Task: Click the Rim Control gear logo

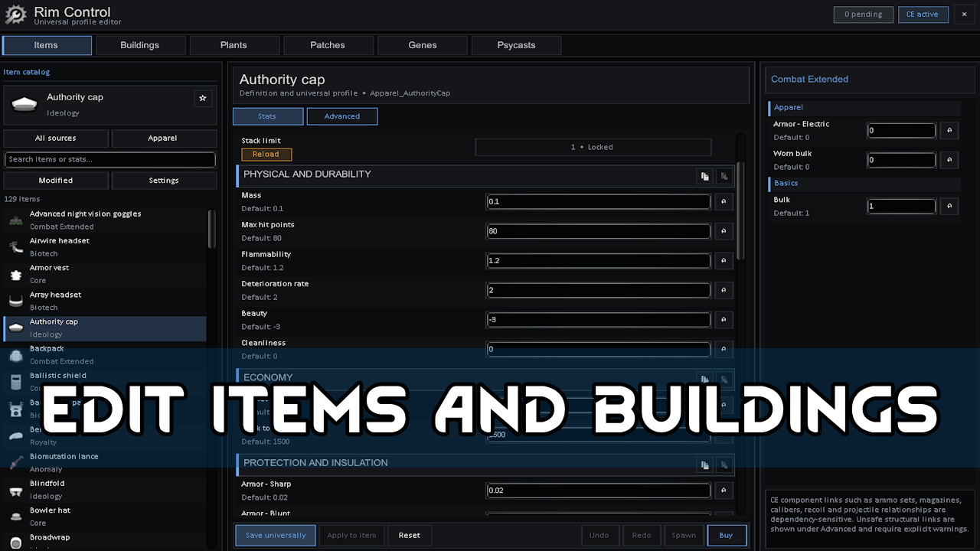Action: click(15, 15)
